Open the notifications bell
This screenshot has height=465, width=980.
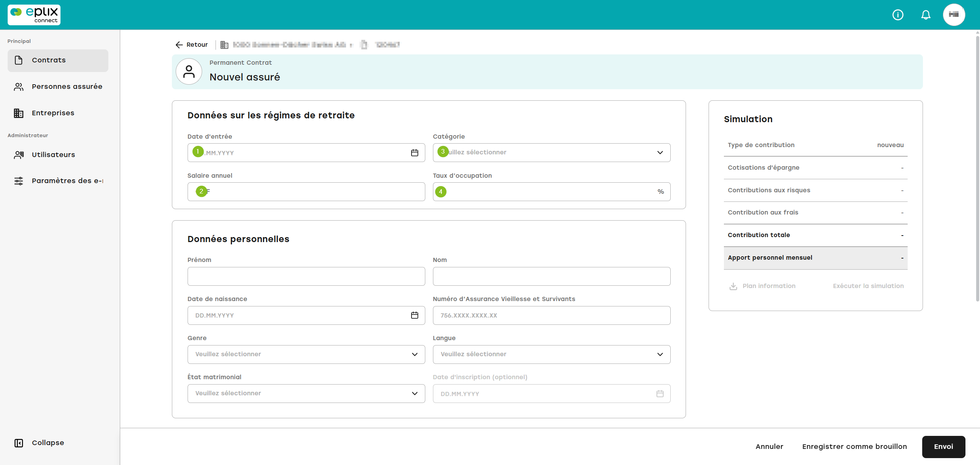coord(926,15)
